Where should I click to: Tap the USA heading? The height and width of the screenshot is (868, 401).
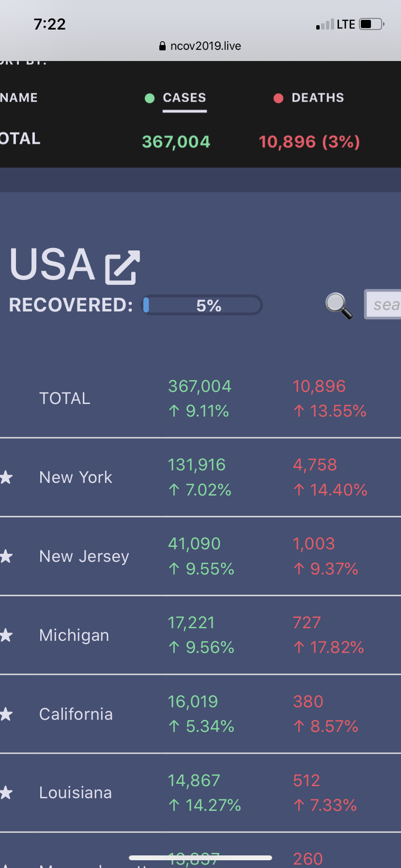click(x=52, y=265)
